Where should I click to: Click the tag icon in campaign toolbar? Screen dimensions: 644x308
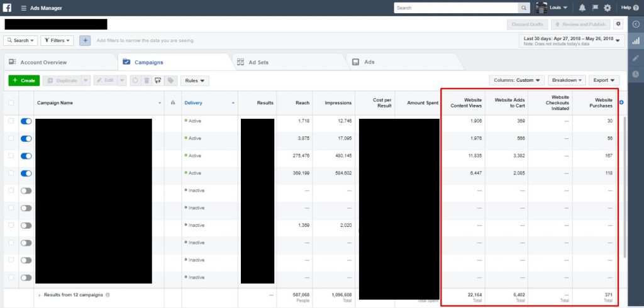[170, 80]
